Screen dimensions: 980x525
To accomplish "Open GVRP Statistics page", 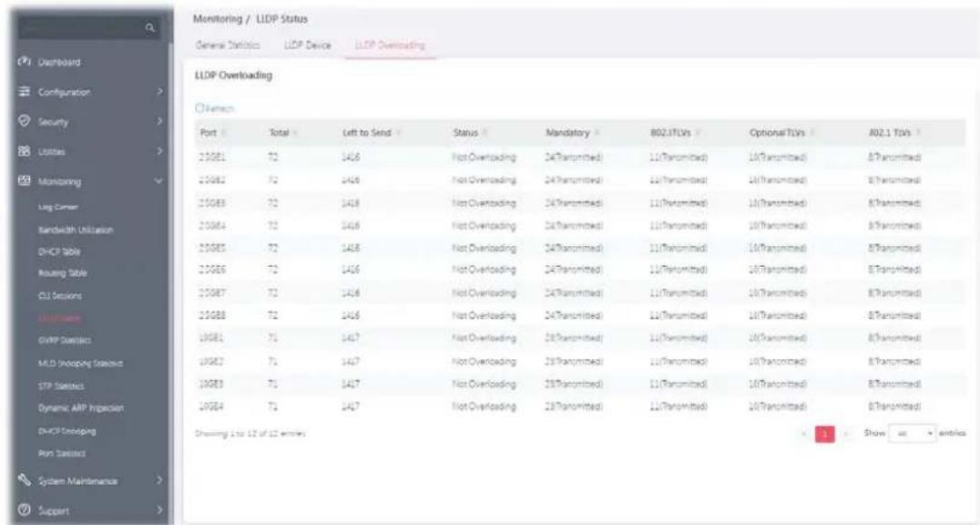I will tap(65, 340).
